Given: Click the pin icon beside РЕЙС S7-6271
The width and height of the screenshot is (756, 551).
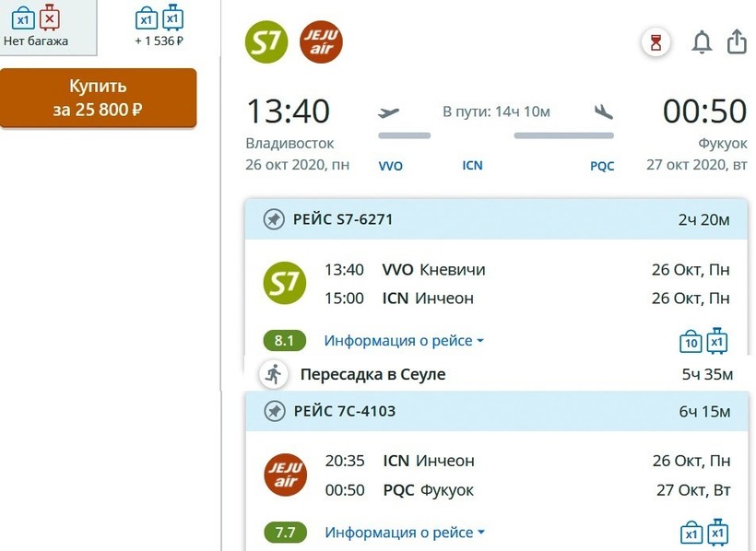Looking at the screenshot, I should (x=274, y=219).
